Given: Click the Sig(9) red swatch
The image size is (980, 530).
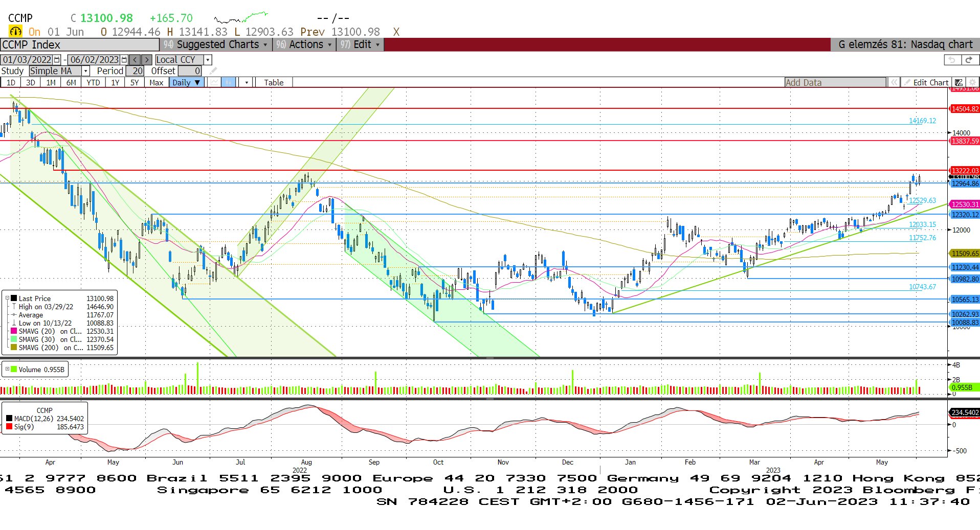Looking at the screenshot, I should point(9,427).
